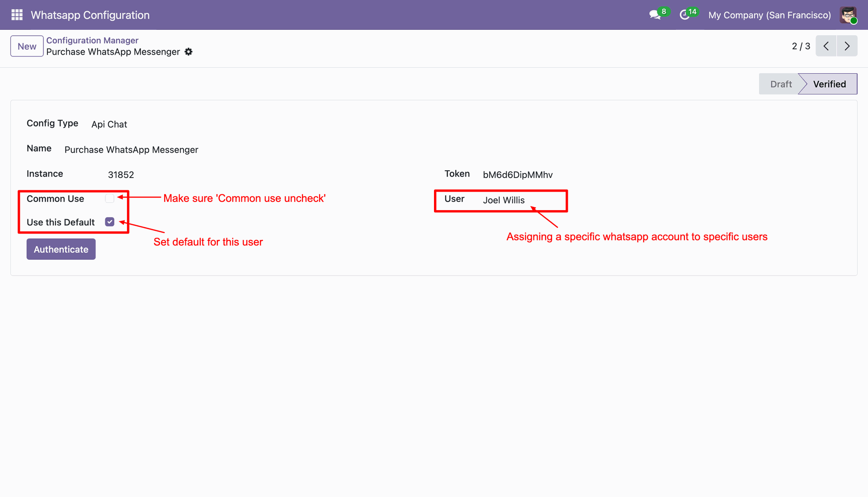Click the Whatsapp Configuration app title
The width and height of the screenshot is (868, 497).
point(90,15)
